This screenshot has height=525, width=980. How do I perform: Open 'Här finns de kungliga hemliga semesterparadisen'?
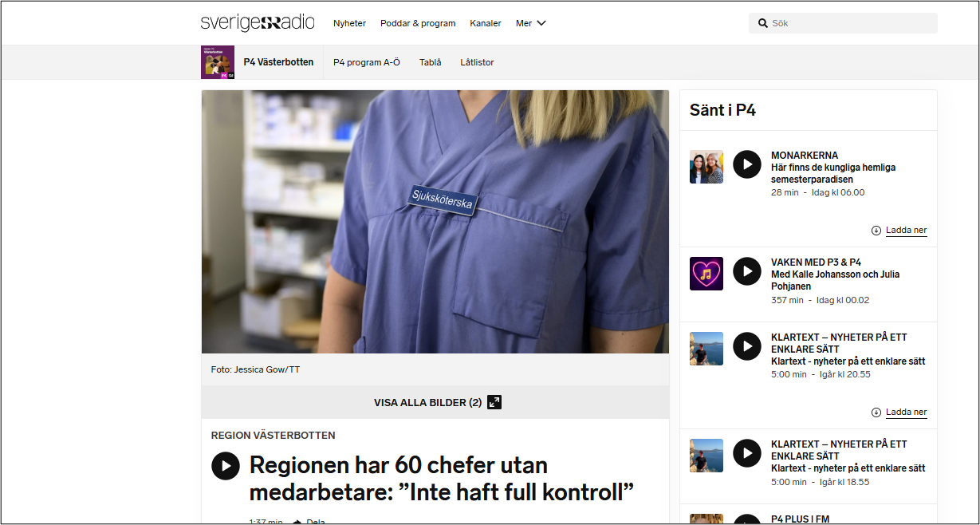pos(833,174)
